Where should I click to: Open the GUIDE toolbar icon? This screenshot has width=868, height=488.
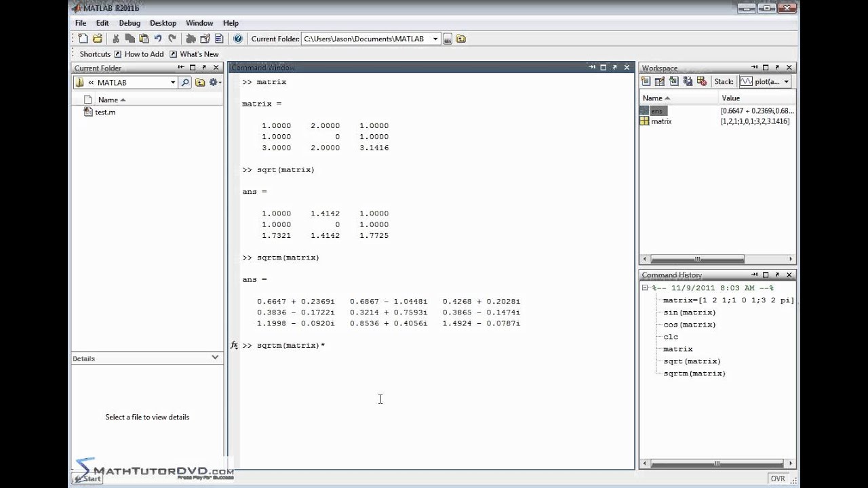pyautogui.click(x=205, y=39)
